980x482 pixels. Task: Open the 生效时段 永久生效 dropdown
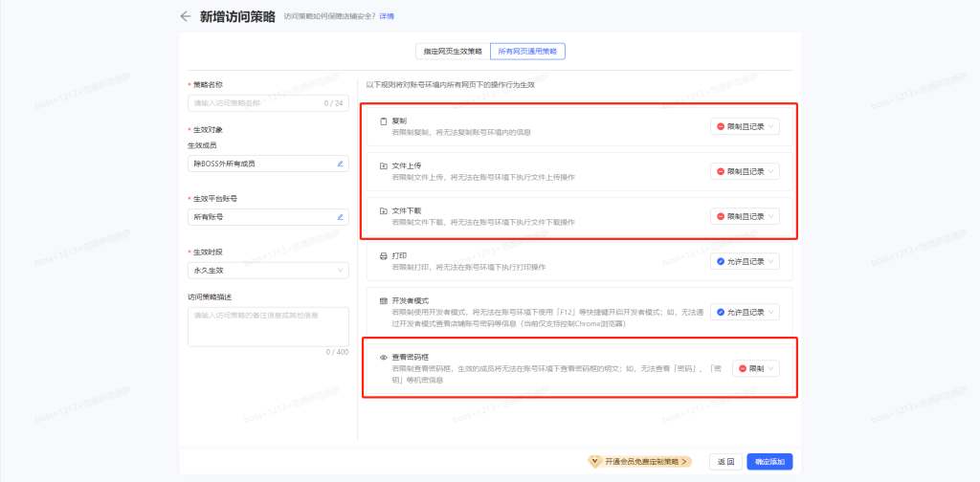pos(268,271)
